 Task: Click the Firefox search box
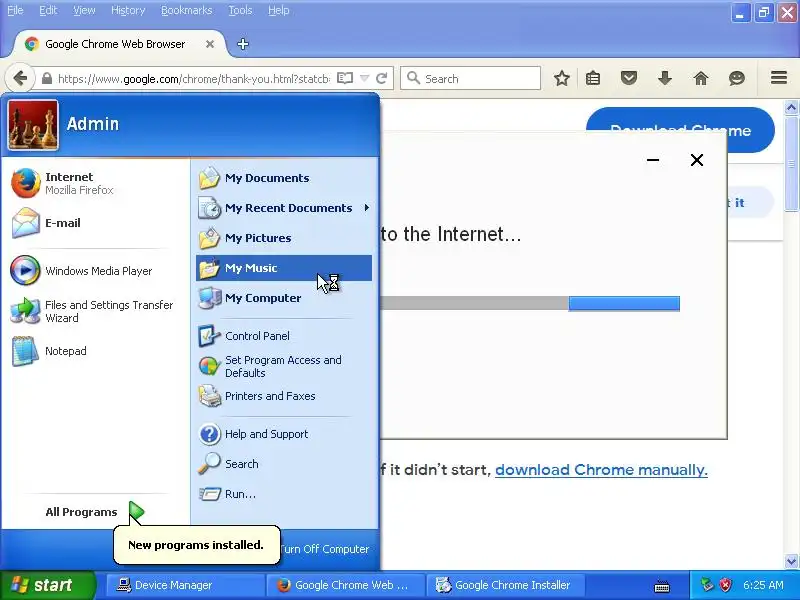point(470,78)
